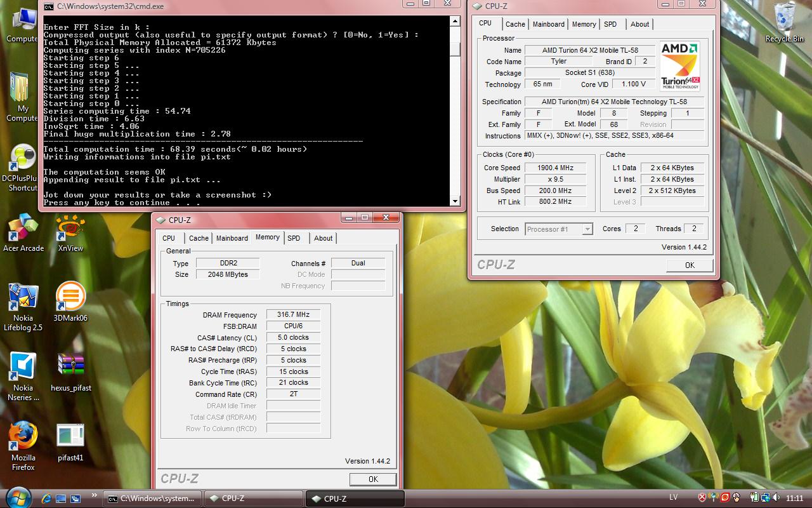
Task: Open CPU tab in memory CPU-Z window
Action: coord(169,238)
